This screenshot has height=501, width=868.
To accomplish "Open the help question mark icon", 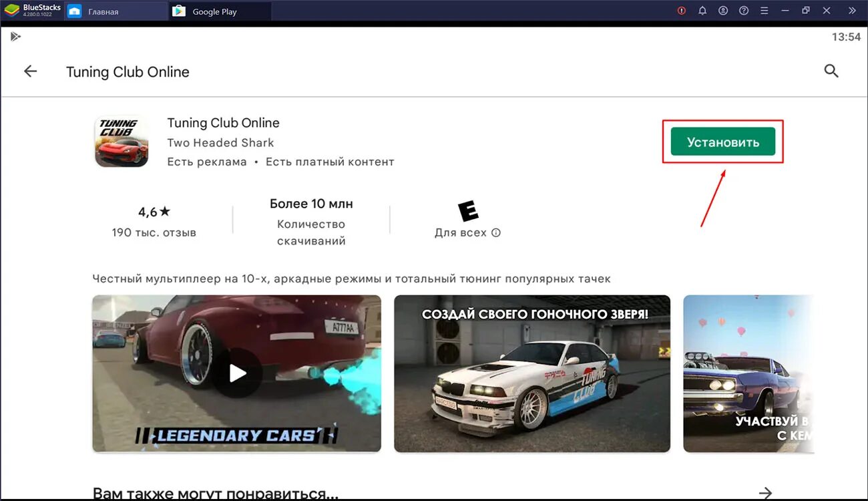I will (744, 11).
